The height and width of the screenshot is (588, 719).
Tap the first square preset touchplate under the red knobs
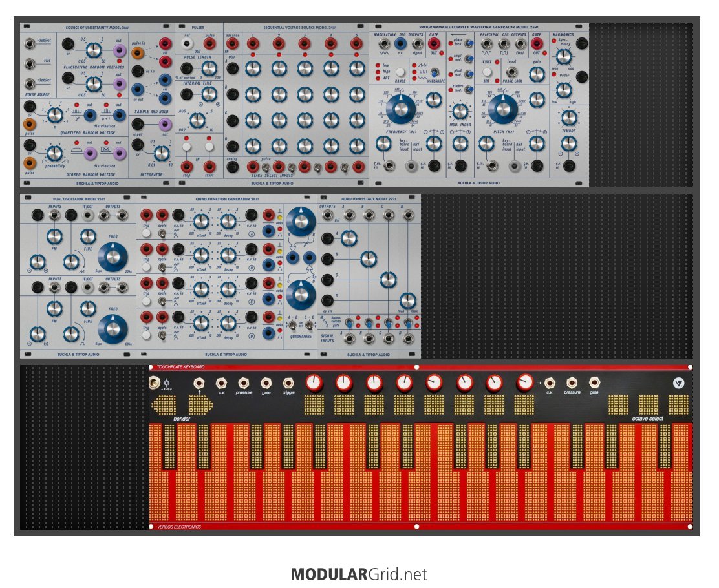(x=314, y=405)
